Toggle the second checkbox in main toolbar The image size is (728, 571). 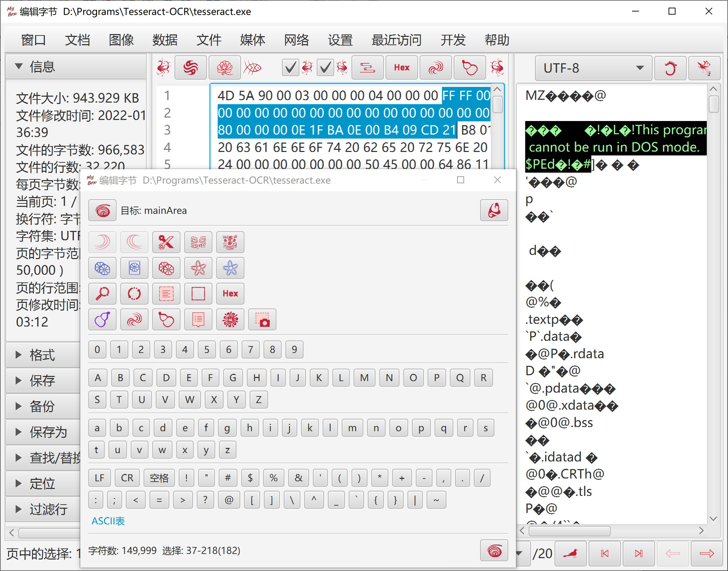click(x=325, y=67)
